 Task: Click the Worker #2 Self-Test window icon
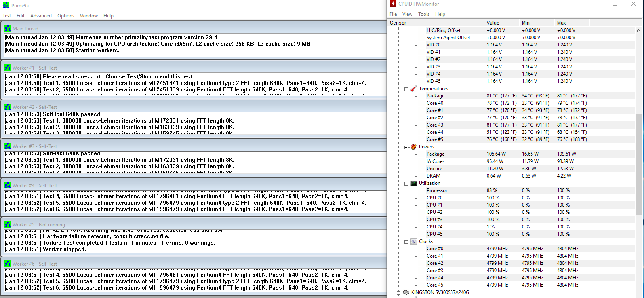pos(8,107)
